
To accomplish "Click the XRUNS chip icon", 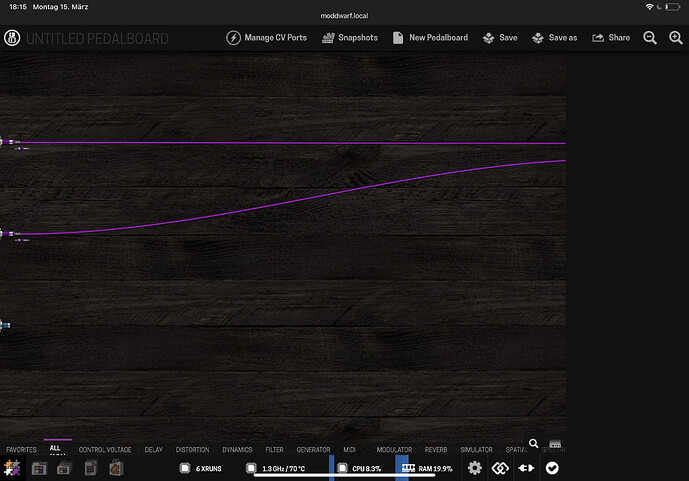I will [x=185, y=468].
